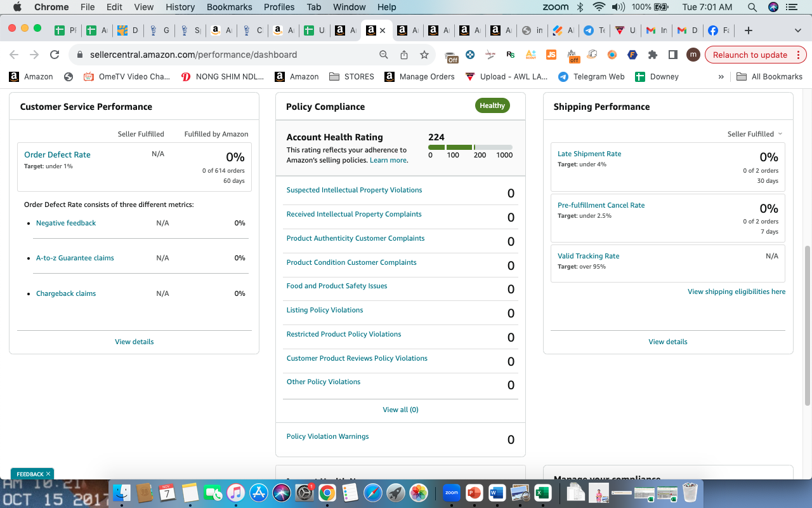This screenshot has height=508, width=812.
Task: Click View shipping eligibilities here
Action: coord(737,291)
